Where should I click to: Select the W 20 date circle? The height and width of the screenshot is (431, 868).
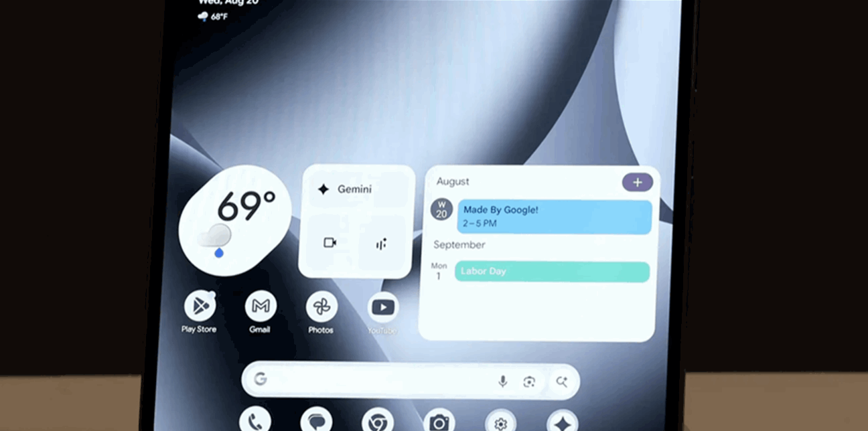(x=441, y=209)
